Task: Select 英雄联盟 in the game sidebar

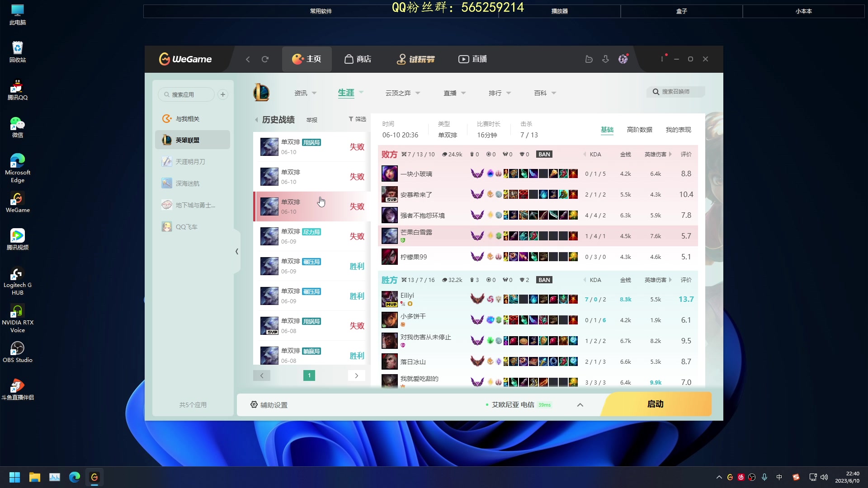Action: point(192,140)
